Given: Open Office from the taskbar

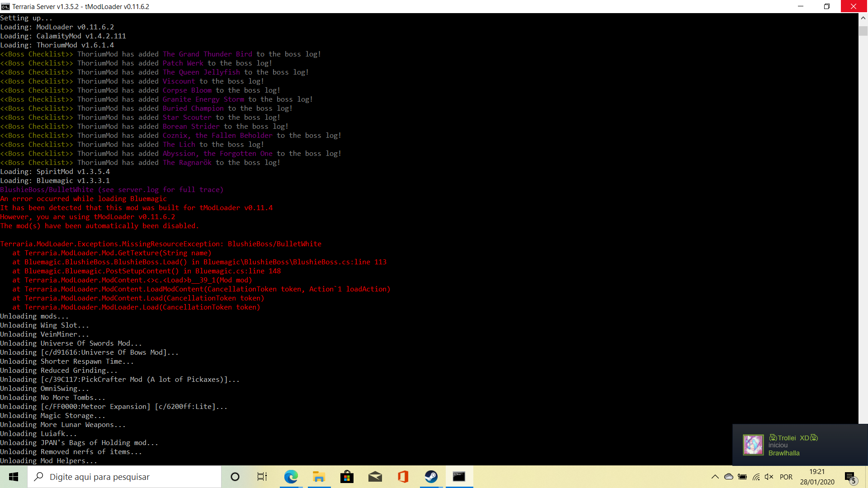Looking at the screenshot, I should click(403, 477).
